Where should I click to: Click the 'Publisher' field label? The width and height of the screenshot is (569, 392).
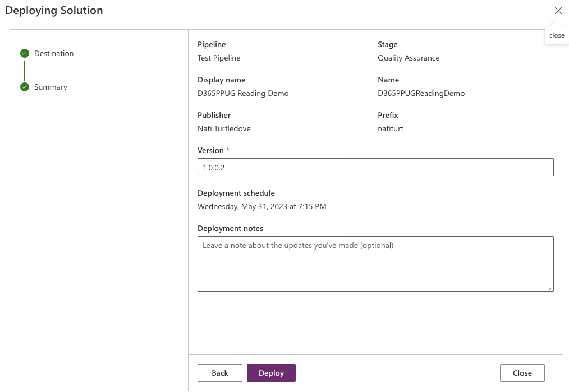(214, 115)
